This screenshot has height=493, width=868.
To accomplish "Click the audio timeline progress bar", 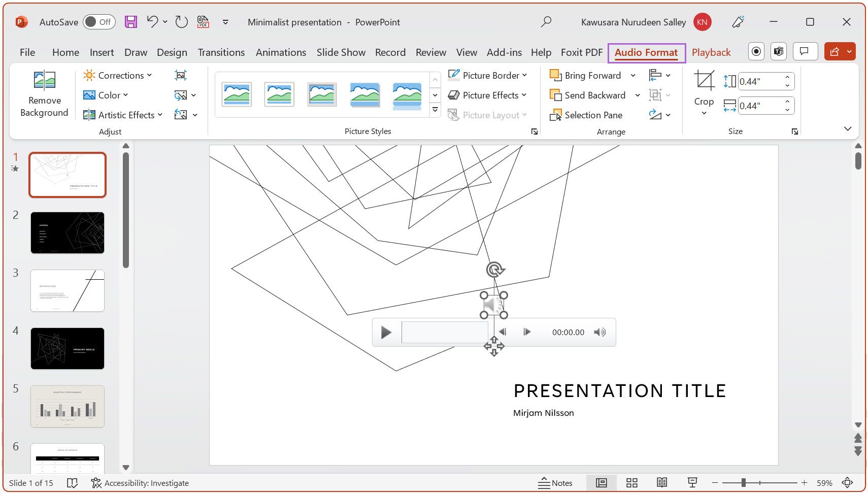I will click(445, 332).
